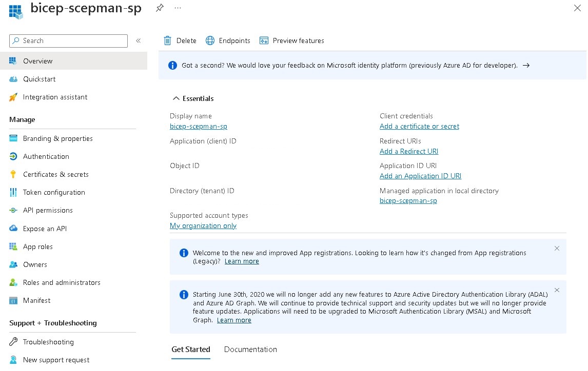The height and width of the screenshot is (371, 588).
Task: Collapse the Essentials section
Action: tap(176, 98)
